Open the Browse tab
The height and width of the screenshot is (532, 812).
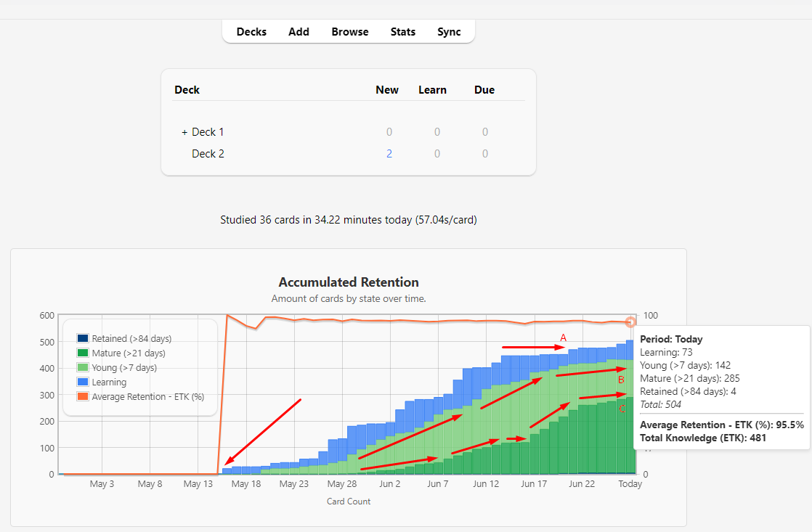[x=350, y=31]
